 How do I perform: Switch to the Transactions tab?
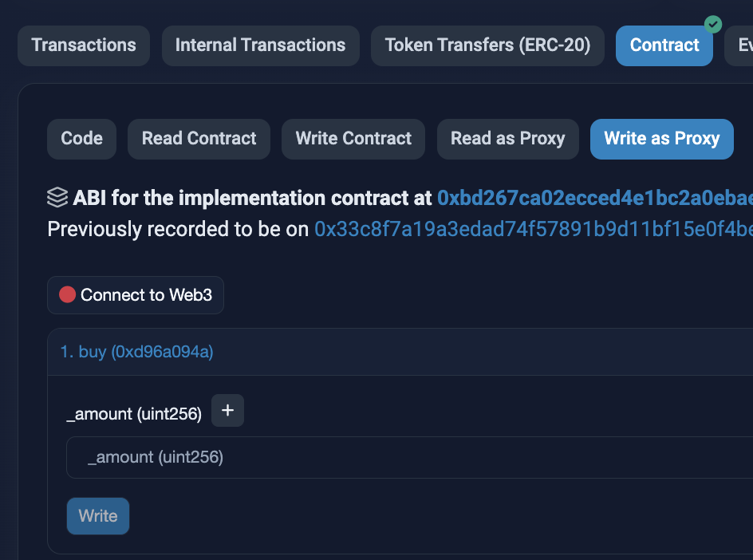coord(83,45)
